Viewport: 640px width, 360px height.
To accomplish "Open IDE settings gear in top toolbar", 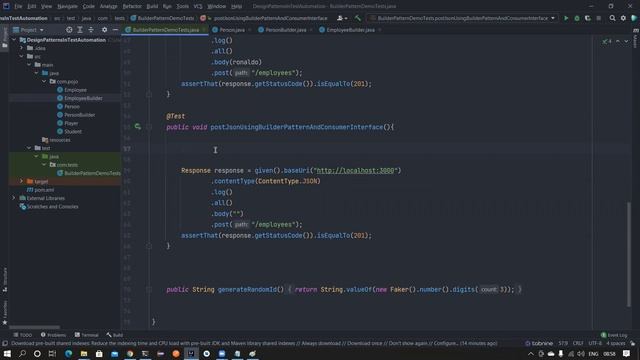I will [623, 18].
